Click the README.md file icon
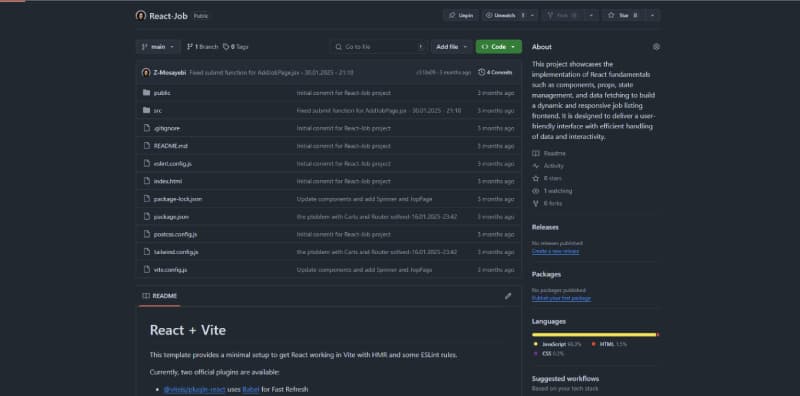The image size is (800, 396). tap(146, 146)
